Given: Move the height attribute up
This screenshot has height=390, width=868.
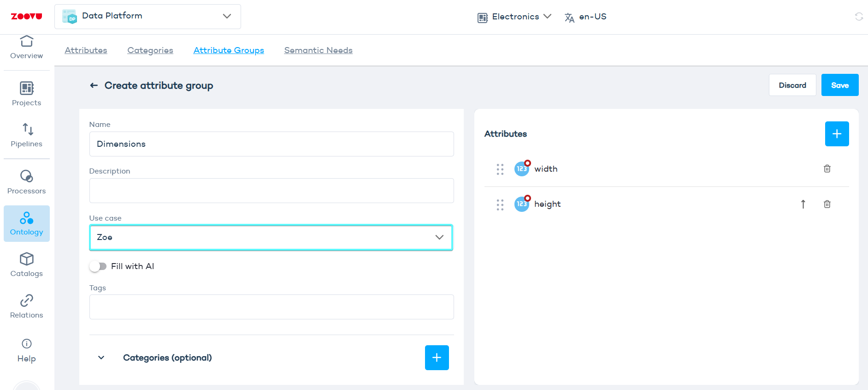Looking at the screenshot, I should click(803, 204).
